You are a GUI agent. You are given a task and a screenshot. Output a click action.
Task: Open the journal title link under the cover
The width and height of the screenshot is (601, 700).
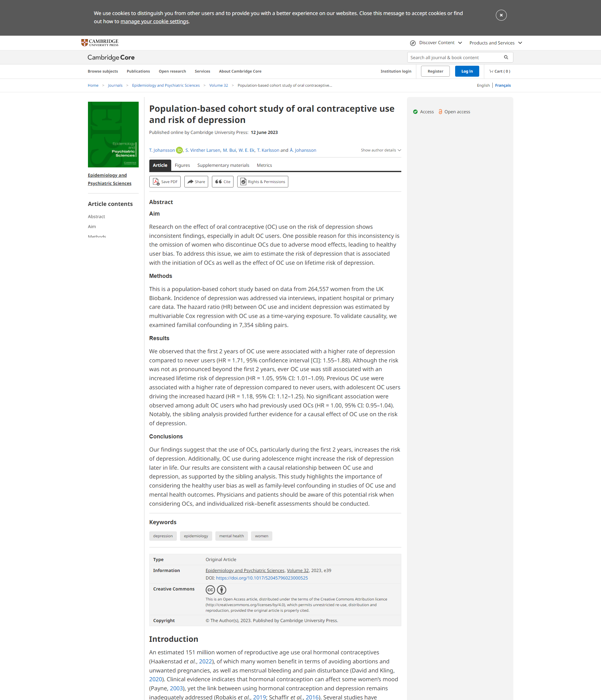(110, 179)
